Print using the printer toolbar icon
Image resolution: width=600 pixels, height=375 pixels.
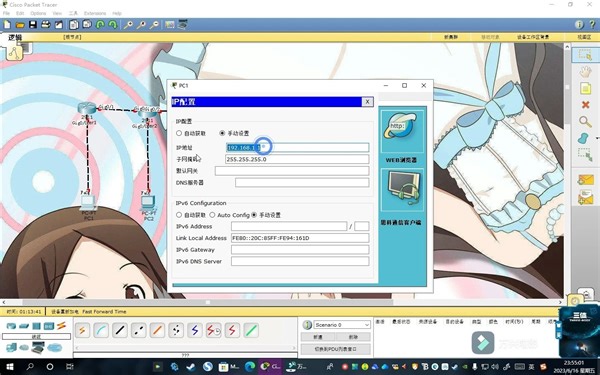tap(46, 25)
